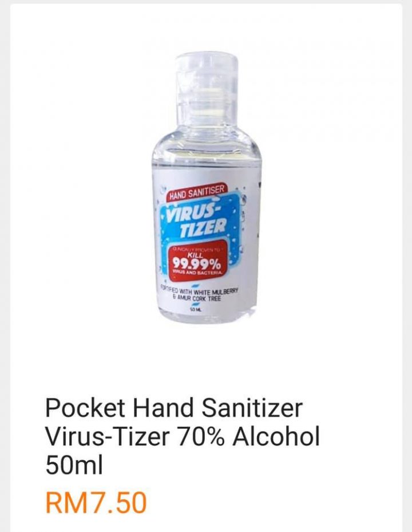Click the '50ml' text in product title
Image resolution: width=412 pixels, height=532 pixels.
[74, 465]
